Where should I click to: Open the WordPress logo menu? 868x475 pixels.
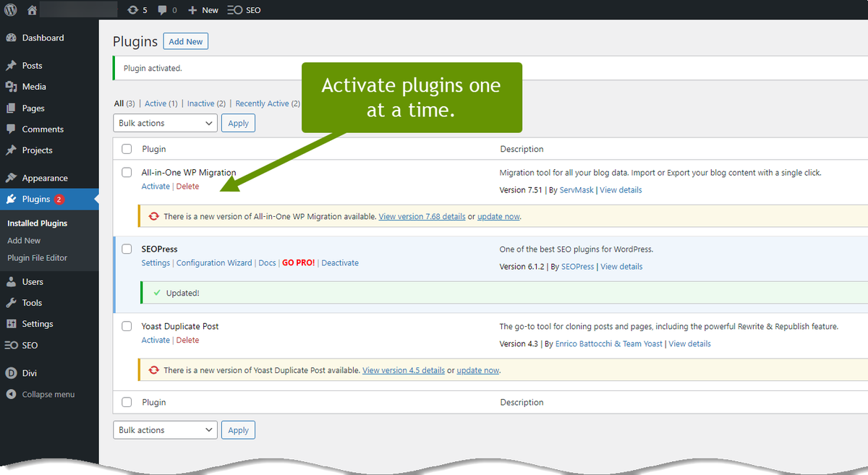click(x=10, y=10)
